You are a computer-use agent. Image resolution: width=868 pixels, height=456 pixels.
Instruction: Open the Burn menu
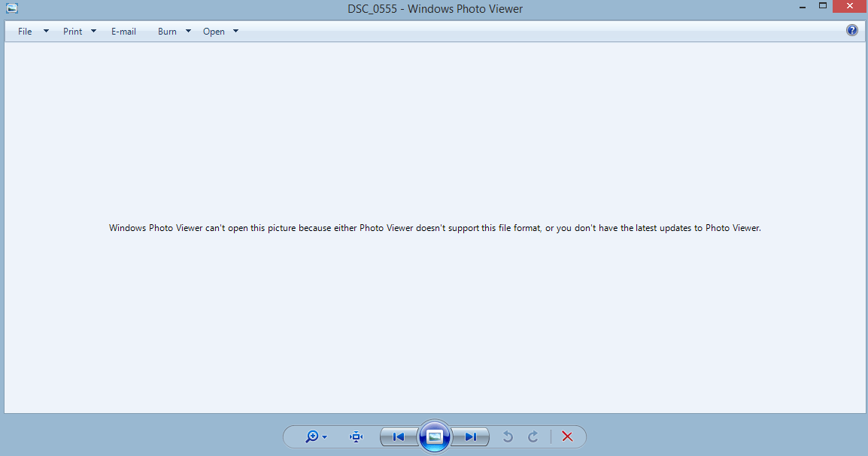click(167, 32)
